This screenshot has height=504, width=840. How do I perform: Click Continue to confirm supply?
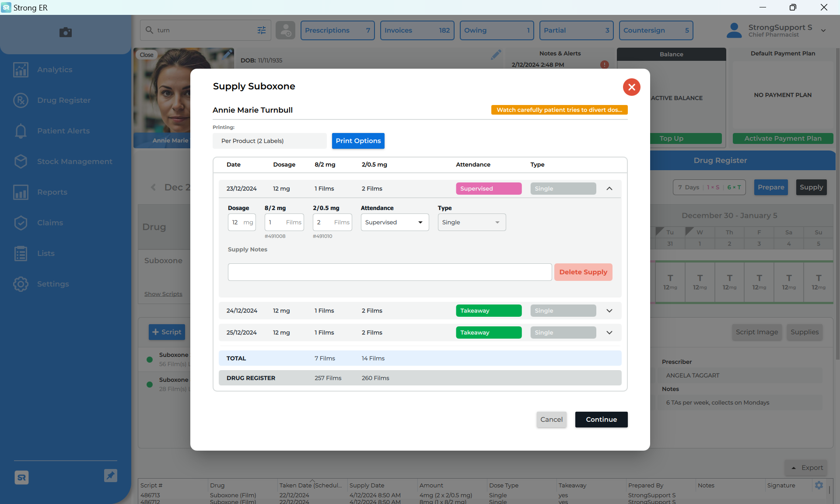click(601, 420)
